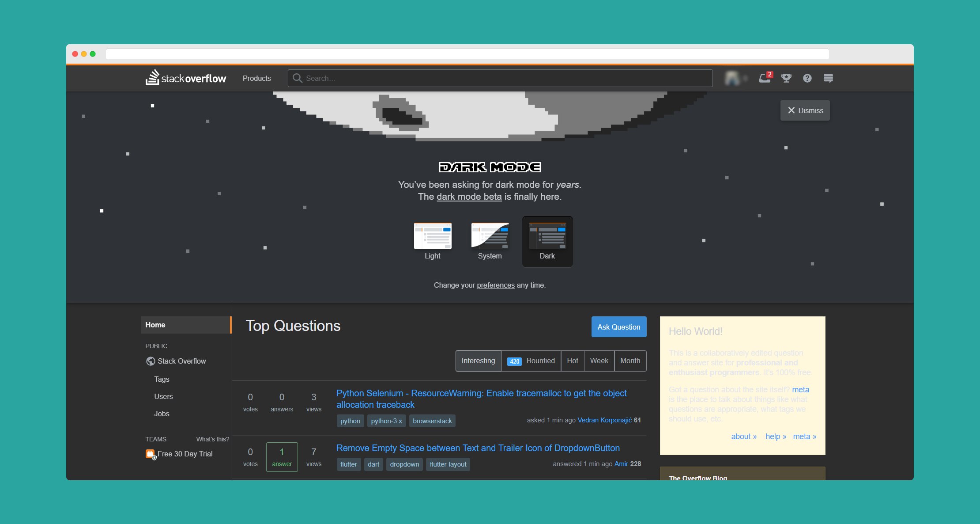
Task: Click the dart tag
Action: point(373,464)
